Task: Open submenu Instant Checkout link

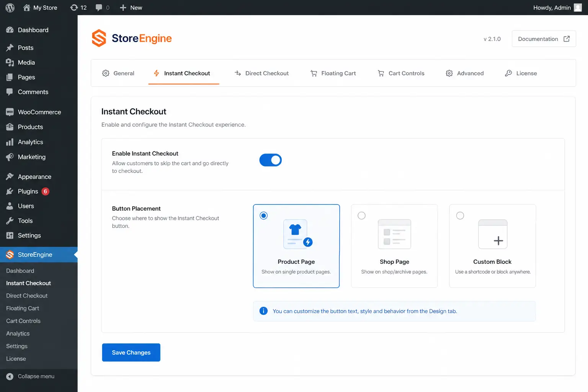Action: tap(28, 283)
